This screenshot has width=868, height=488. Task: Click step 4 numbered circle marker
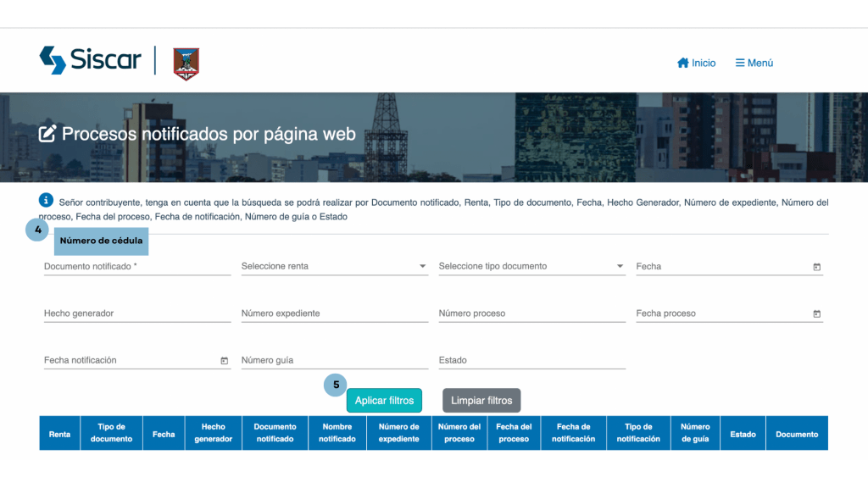(36, 230)
